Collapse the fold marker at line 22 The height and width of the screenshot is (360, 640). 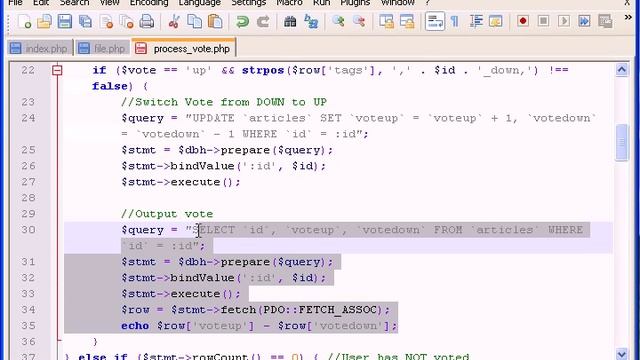pyautogui.click(x=57, y=71)
